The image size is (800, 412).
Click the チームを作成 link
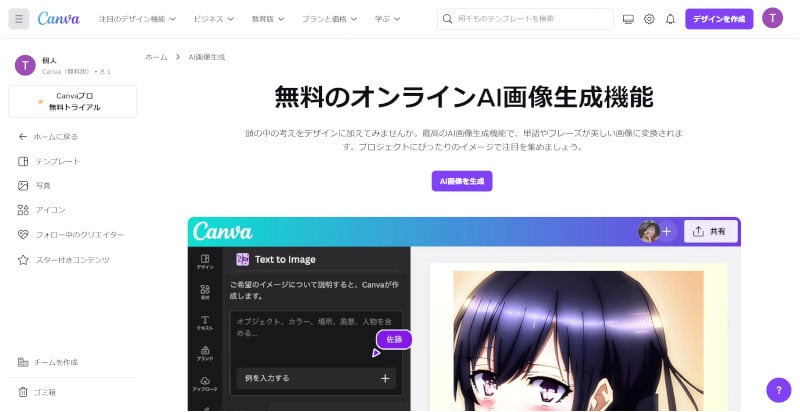click(56, 362)
